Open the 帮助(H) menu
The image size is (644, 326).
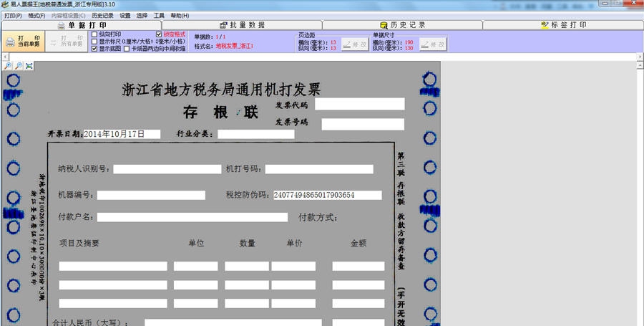pyautogui.click(x=180, y=16)
